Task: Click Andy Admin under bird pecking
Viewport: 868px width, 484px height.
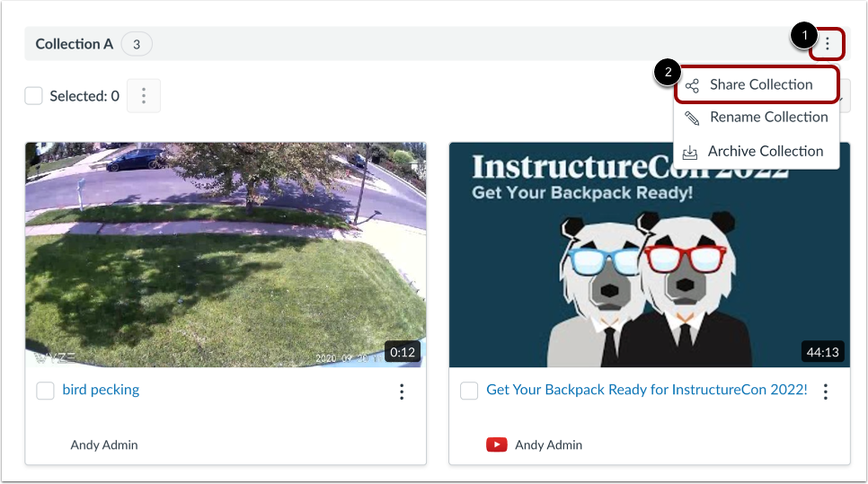Action: click(x=104, y=444)
